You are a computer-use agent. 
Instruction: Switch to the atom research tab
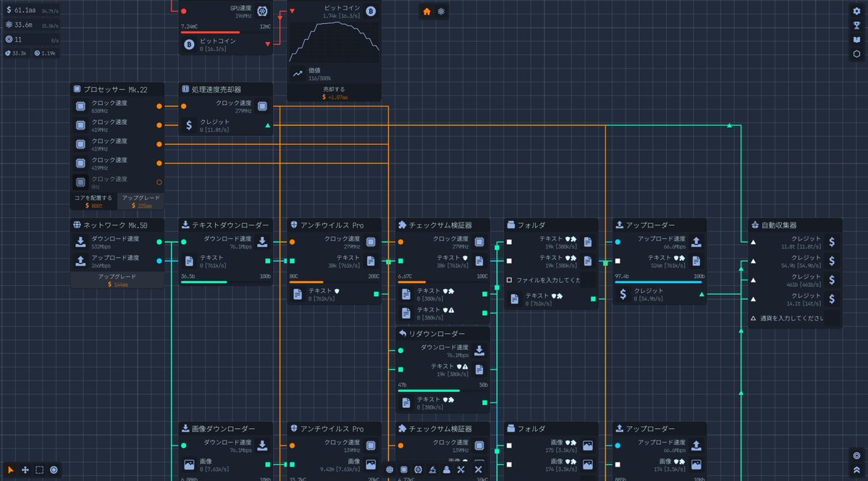(442, 11)
